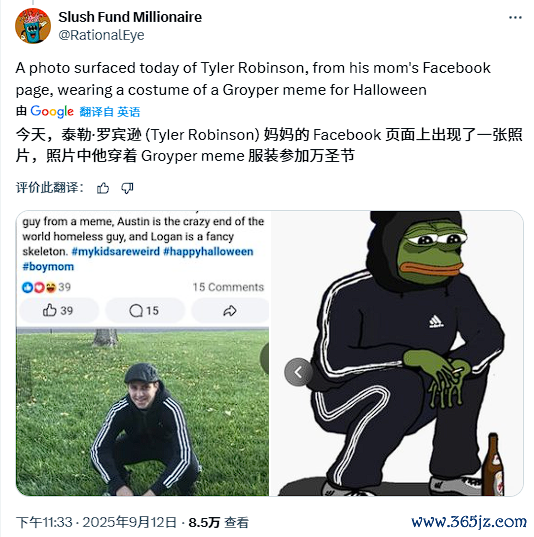Open the Google logo translation attribution

[52, 111]
